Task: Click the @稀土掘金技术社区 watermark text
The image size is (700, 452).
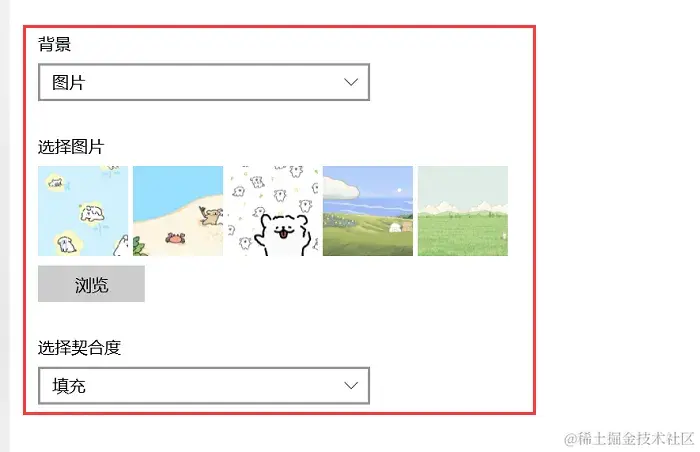Action: pyautogui.click(x=629, y=439)
